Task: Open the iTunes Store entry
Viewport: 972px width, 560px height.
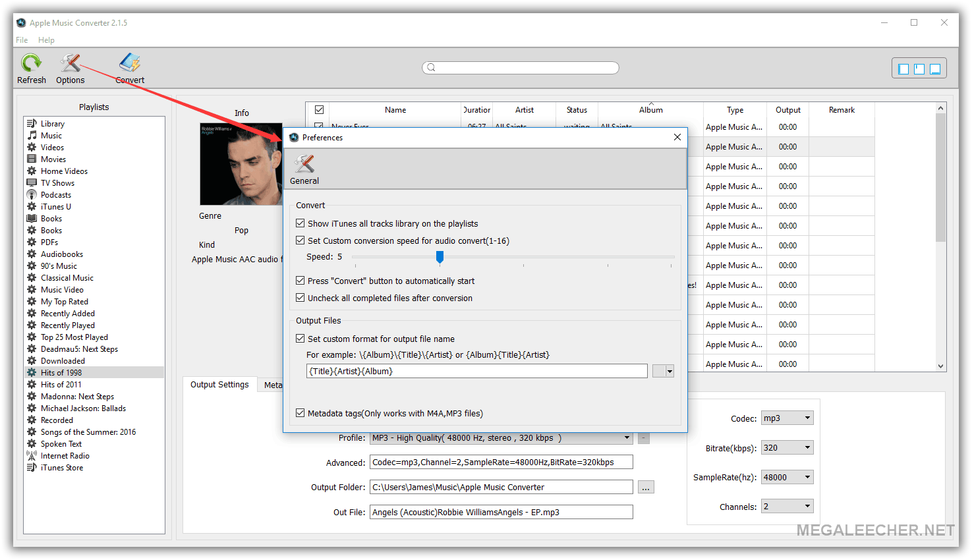Action: [x=62, y=468]
